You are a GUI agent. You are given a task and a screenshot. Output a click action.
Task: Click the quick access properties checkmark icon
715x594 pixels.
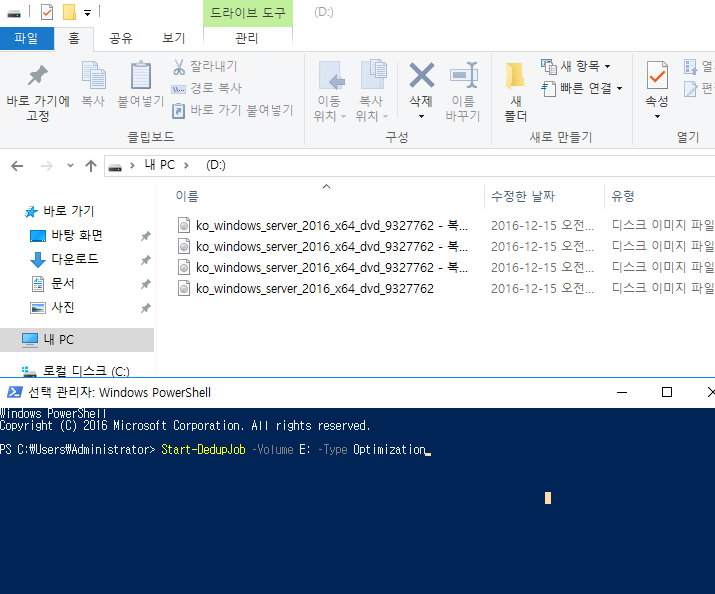click(47, 12)
